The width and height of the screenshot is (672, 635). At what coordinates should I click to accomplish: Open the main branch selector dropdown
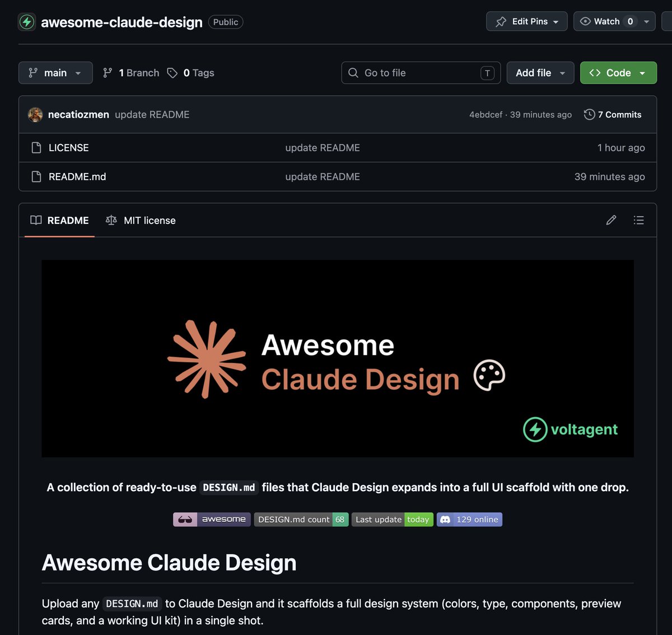tap(55, 73)
